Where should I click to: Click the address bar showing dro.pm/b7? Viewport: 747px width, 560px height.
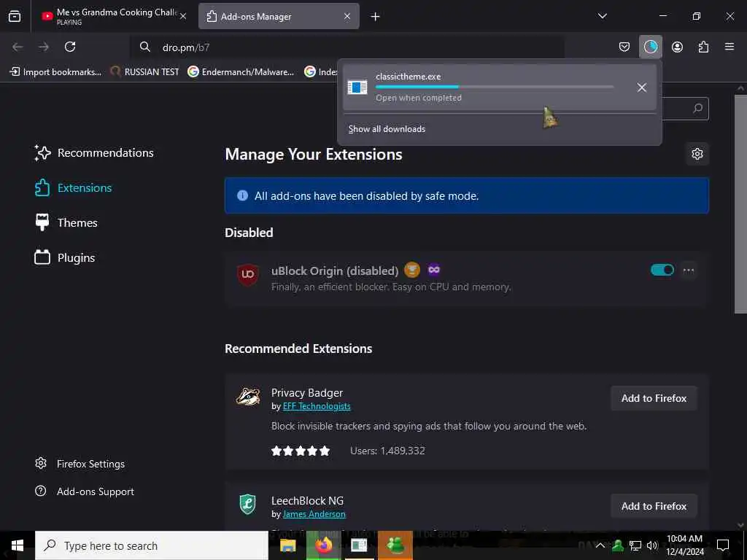[348, 47]
